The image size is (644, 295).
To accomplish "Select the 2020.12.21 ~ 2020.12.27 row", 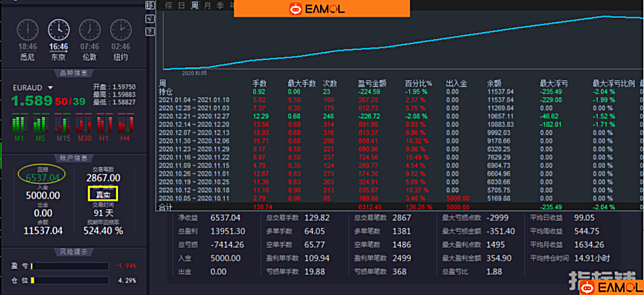I will (x=399, y=116).
